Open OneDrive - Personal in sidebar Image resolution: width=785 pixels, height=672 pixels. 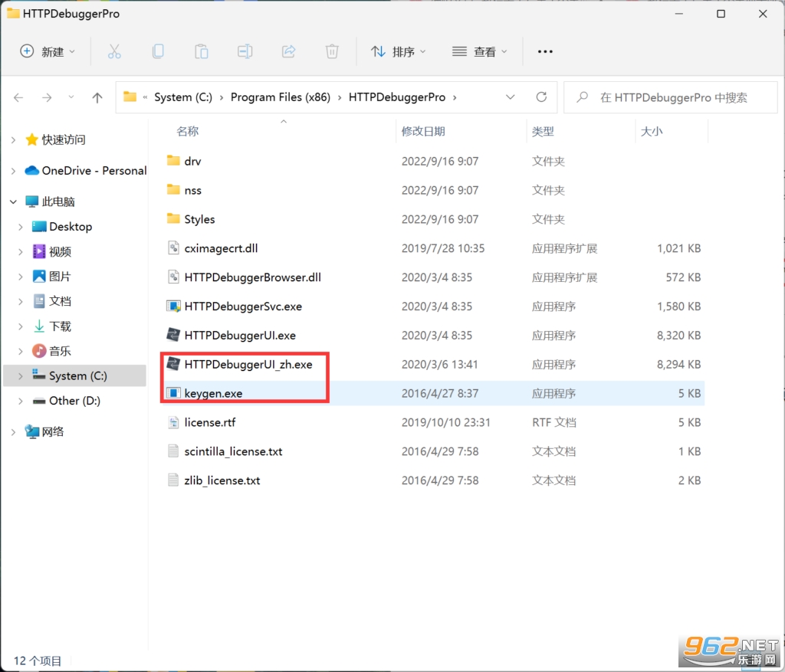click(x=94, y=171)
